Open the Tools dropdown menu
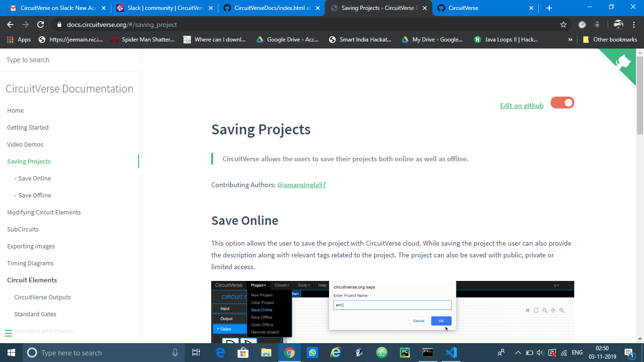Viewport: 644px width, 362px height. [303, 285]
